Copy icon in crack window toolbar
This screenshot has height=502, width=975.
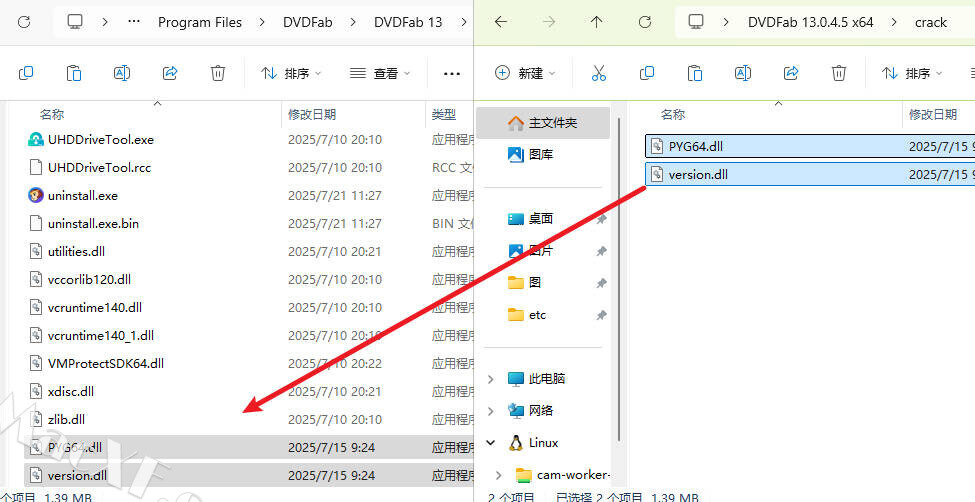tap(647, 73)
